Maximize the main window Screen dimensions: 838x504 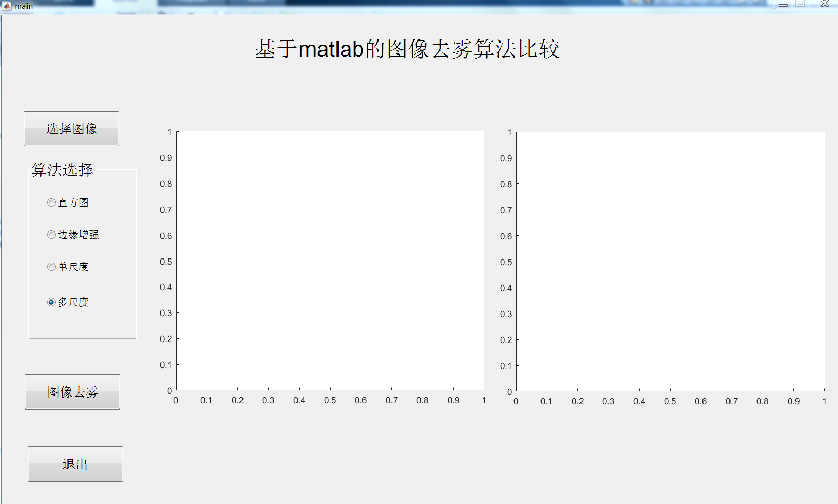[x=801, y=4]
